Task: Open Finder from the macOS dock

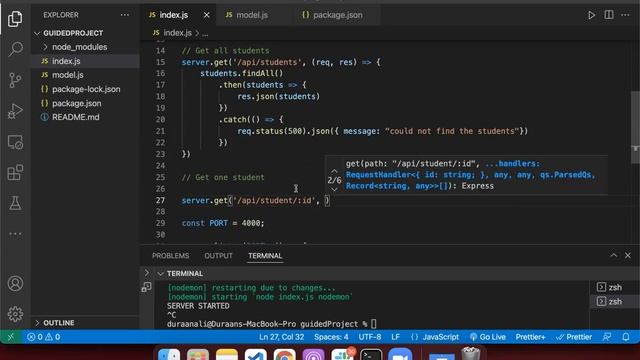Action: 169,354
